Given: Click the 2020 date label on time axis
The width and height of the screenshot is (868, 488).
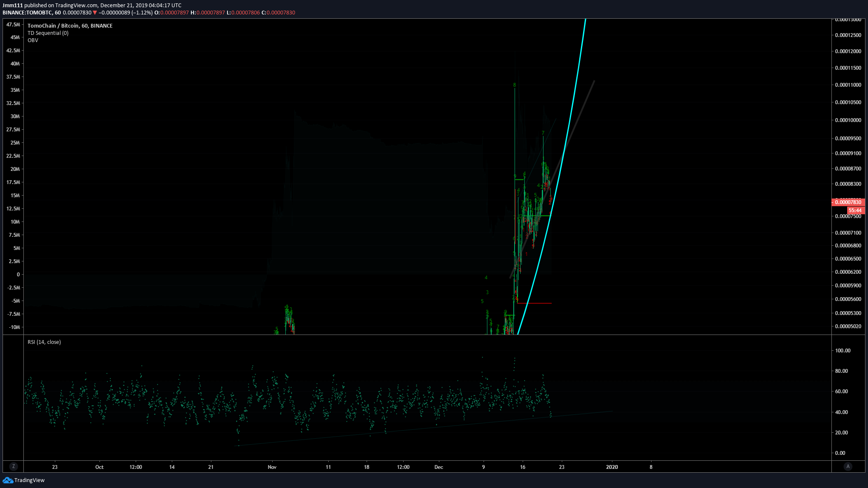Looking at the screenshot, I should (612, 467).
